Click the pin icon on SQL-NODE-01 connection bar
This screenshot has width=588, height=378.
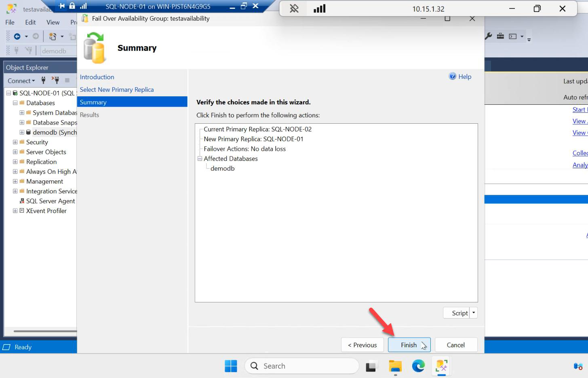coord(62,6)
